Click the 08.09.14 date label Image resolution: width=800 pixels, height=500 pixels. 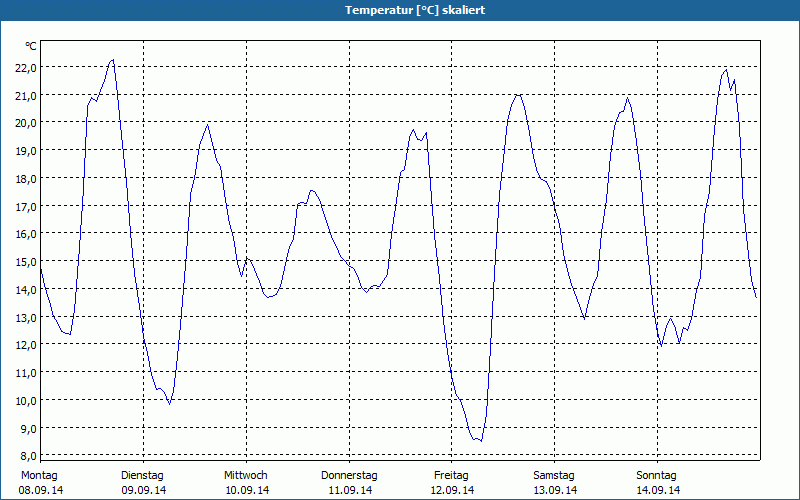(x=41, y=490)
